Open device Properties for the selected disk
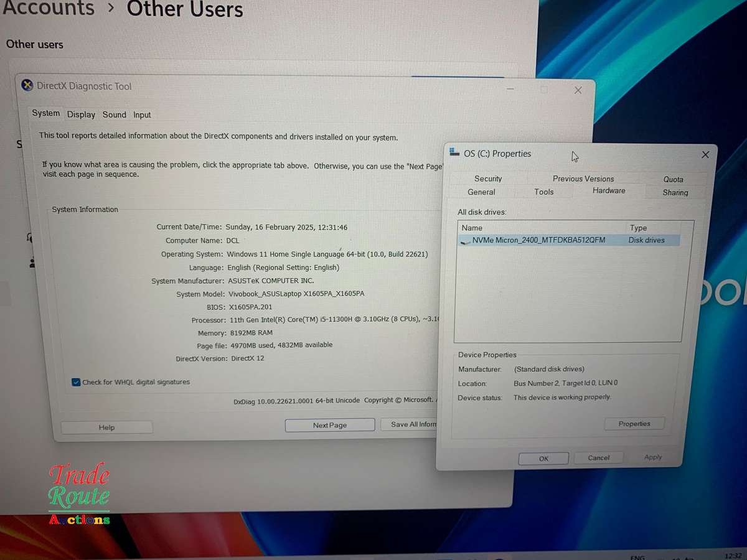Viewport: 747px width, 560px height. 634,424
